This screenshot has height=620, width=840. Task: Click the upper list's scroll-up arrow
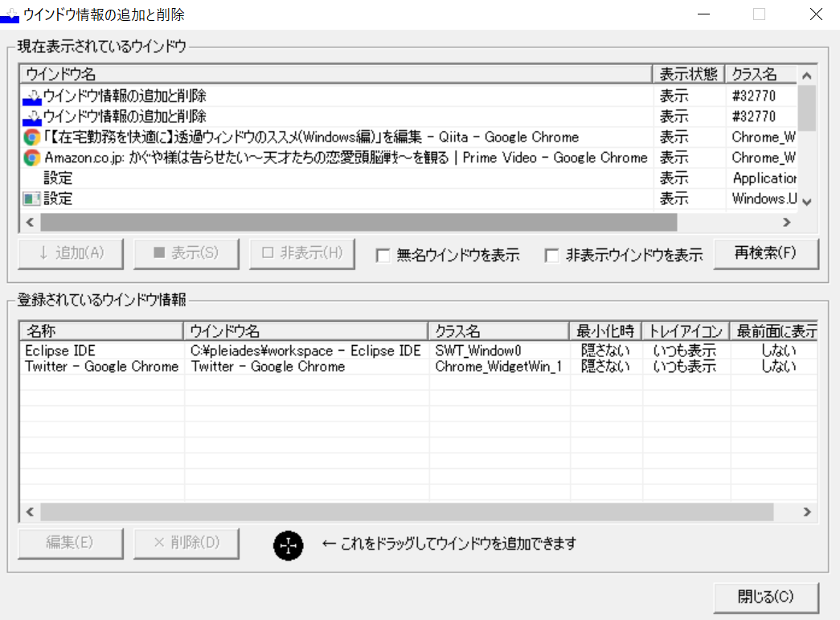(807, 76)
